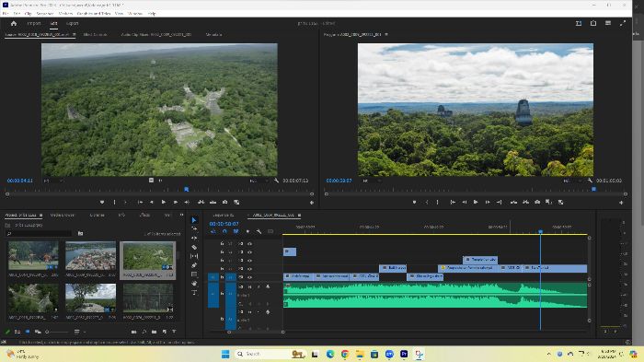644x362 pixels.
Task: Open Source monitor playback resolution dropdown
Action: 259,181
